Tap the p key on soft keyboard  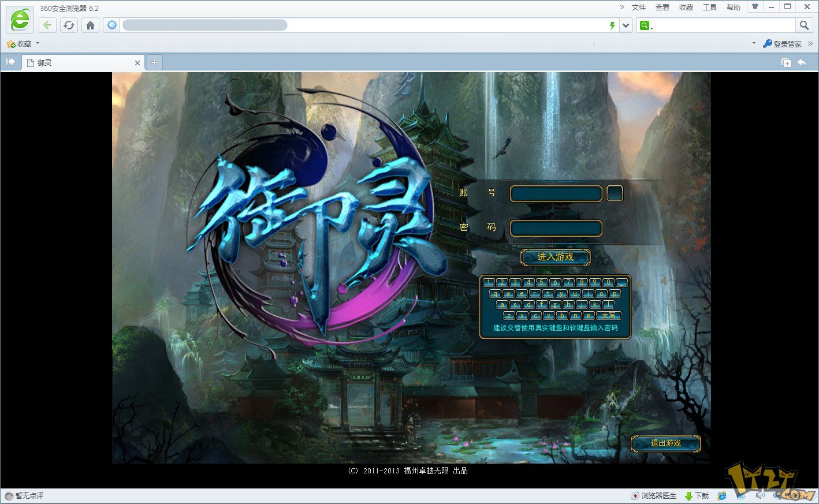(x=615, y=293)
